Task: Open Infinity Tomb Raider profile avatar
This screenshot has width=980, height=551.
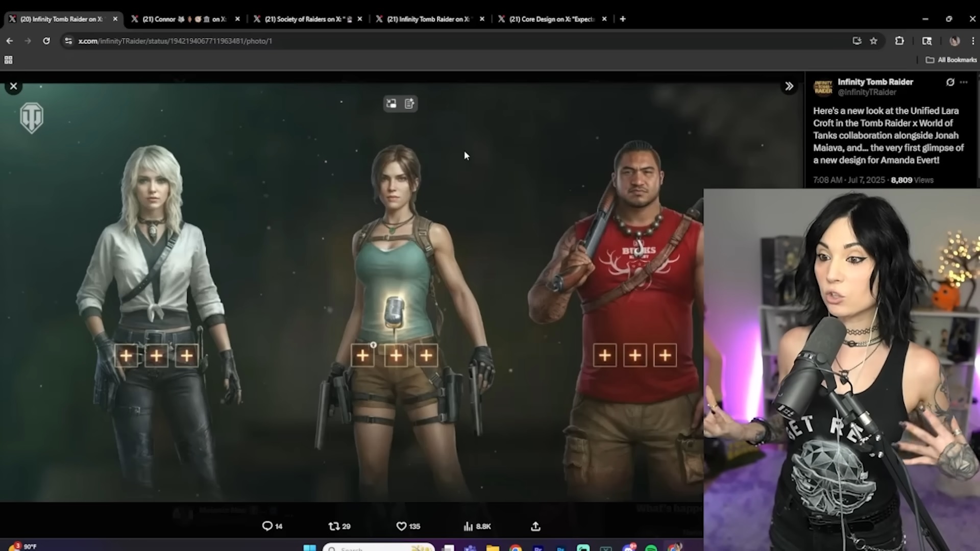Action: (x=823, y=87)
